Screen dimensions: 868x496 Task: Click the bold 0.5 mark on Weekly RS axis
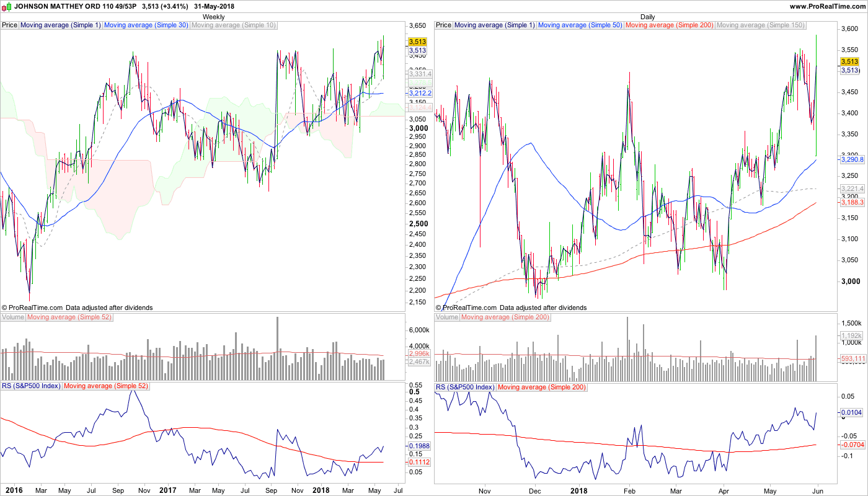pos(413,392)
